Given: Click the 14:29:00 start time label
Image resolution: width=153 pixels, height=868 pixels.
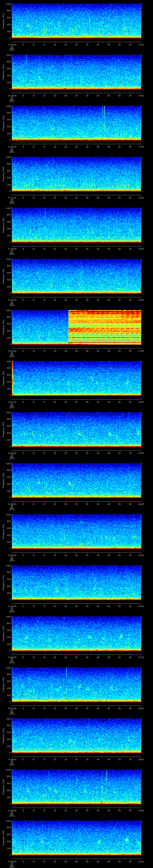Looking at the screenshot, I should (12, 810).
